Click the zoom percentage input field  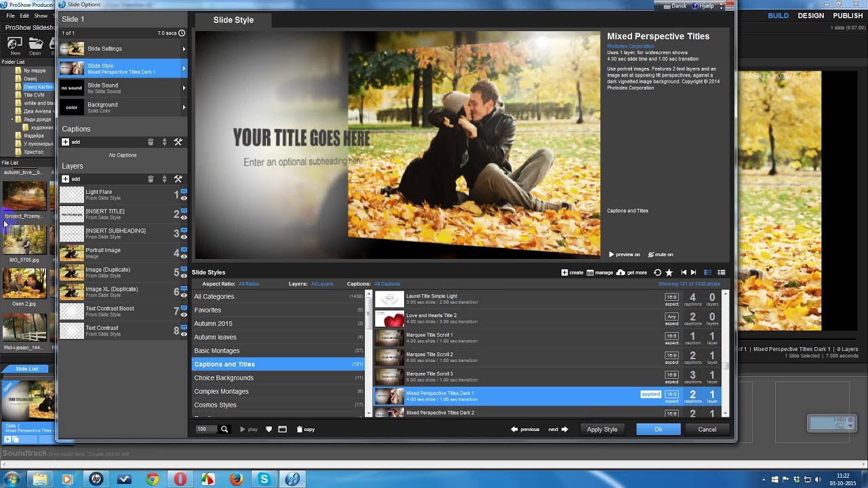[206, 429]
